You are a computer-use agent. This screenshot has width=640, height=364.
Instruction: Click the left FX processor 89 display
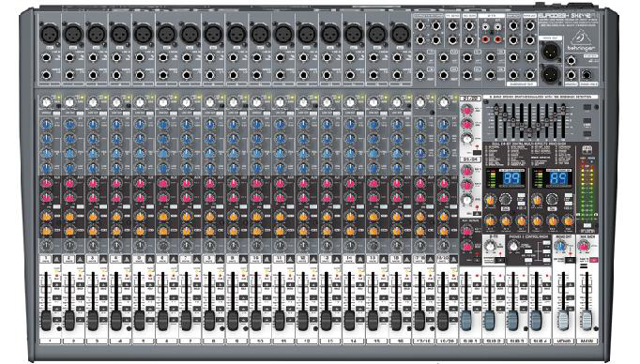point(511,178)
